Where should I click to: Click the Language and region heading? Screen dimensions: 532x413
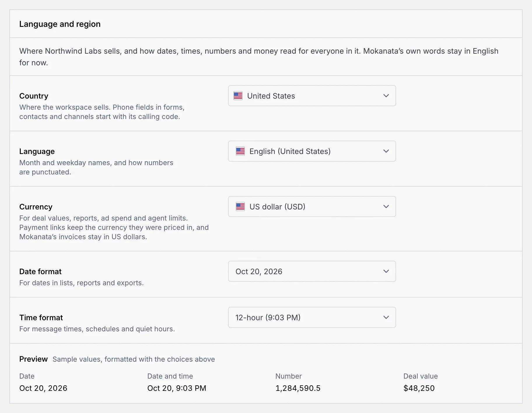60,24
